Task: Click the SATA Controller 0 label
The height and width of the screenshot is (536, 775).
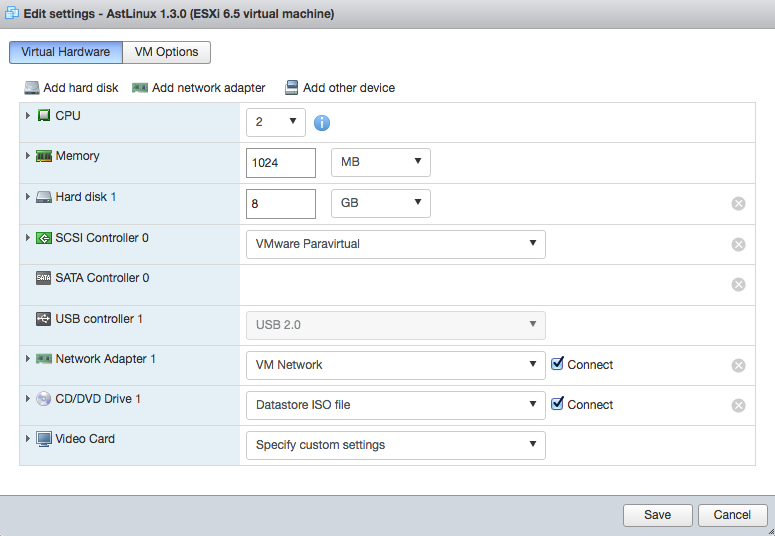Action: click(102, 278)
